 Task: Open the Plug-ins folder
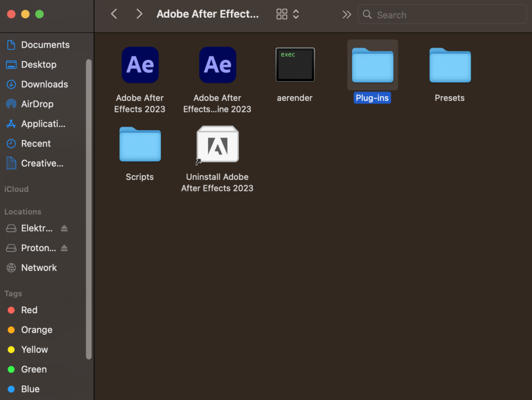tap(372, 66)
